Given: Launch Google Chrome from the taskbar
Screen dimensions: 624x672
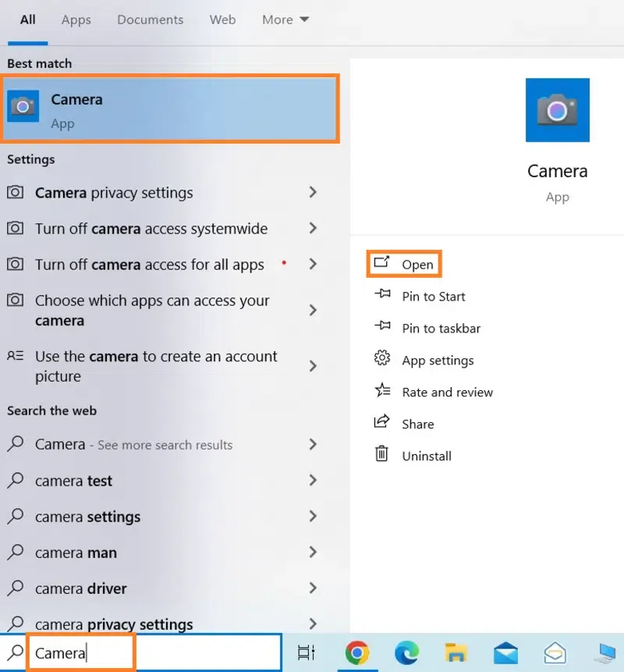Looking at the screenshot, I should point(357,652).
